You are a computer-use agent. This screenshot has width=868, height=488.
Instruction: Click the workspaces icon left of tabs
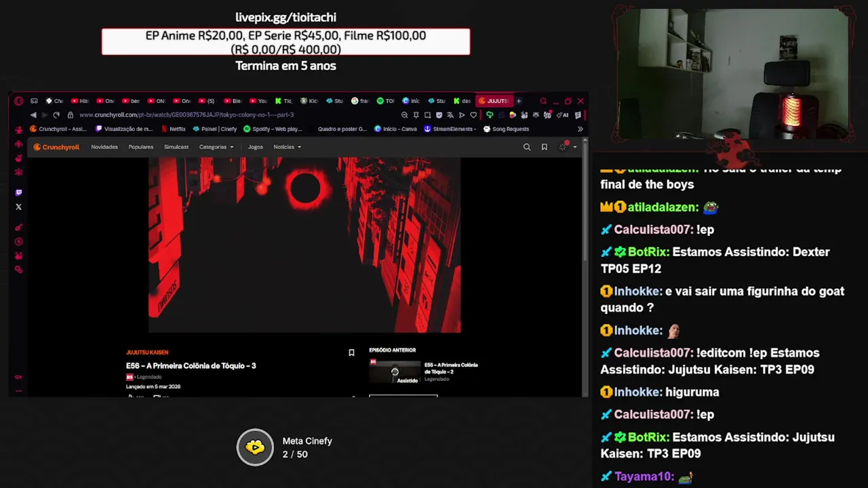[34, 101]
